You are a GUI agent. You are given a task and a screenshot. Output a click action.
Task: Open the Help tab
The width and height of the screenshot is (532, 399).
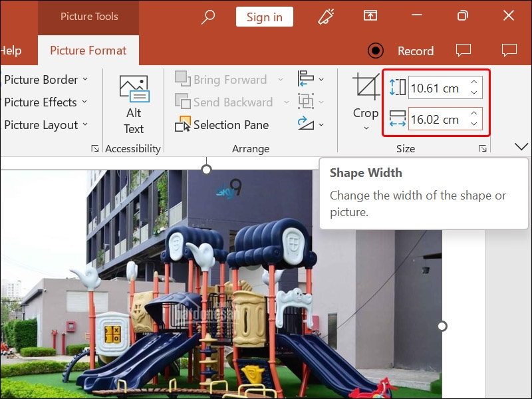(11, 50)
